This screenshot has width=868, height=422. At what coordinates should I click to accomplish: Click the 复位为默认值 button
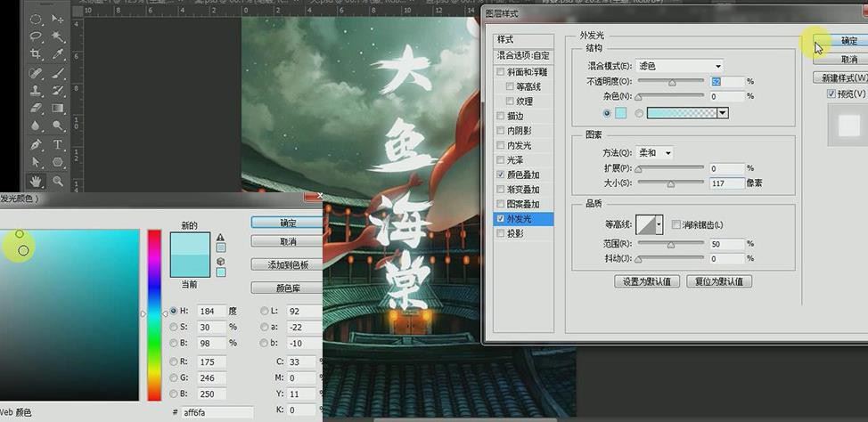click(719, 281)
